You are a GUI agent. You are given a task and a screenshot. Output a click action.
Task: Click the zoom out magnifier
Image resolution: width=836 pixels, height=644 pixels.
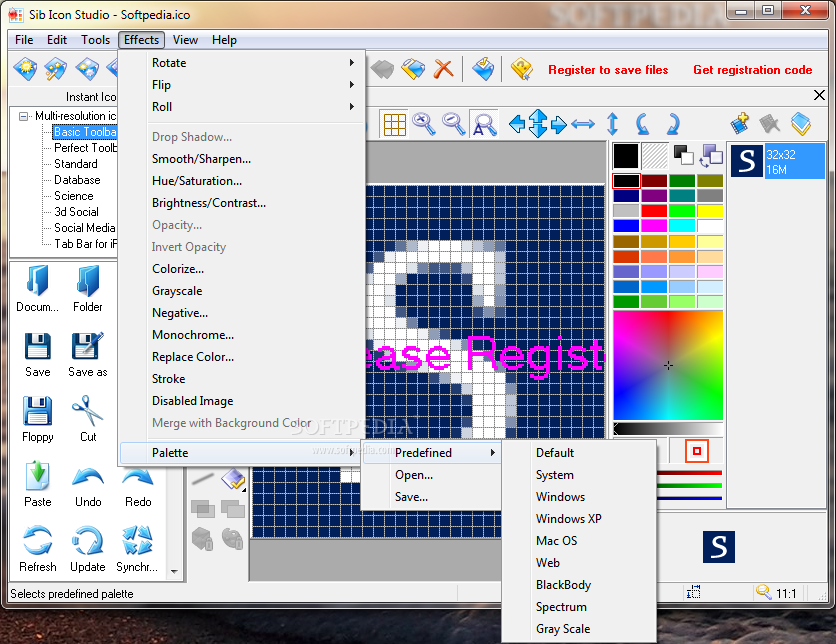click(x=453, y=124)
